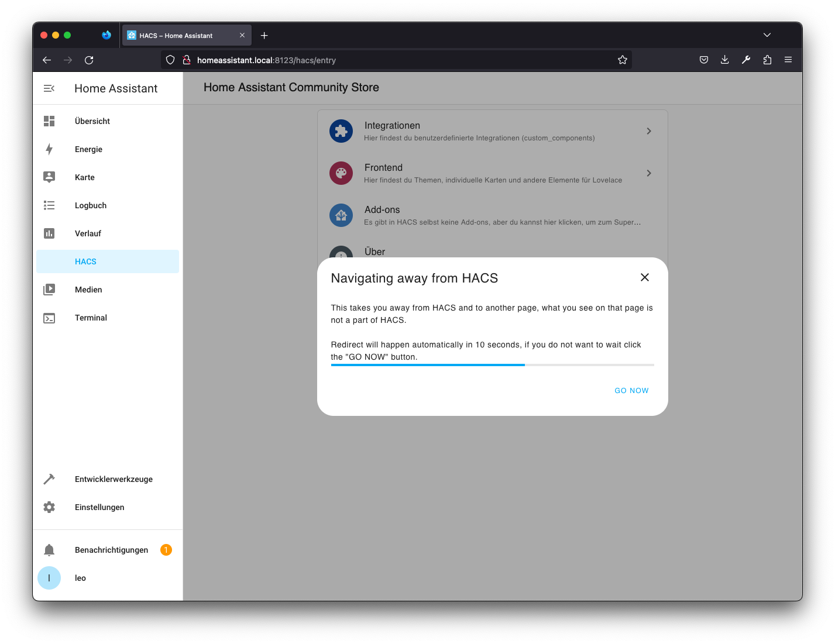Click the Frontend palette icon
The image size is (835, 644).
click(x=341, y=173)
